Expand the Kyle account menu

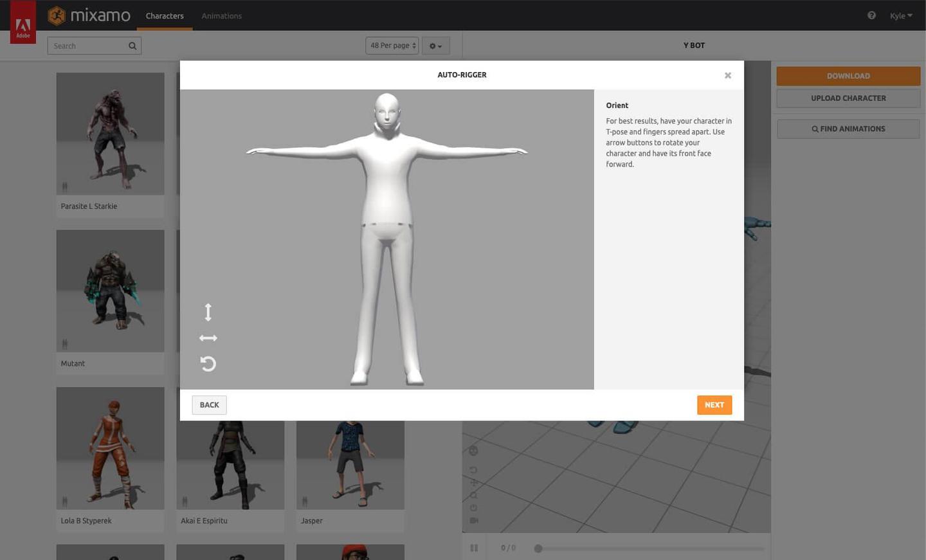coord(900,15)
